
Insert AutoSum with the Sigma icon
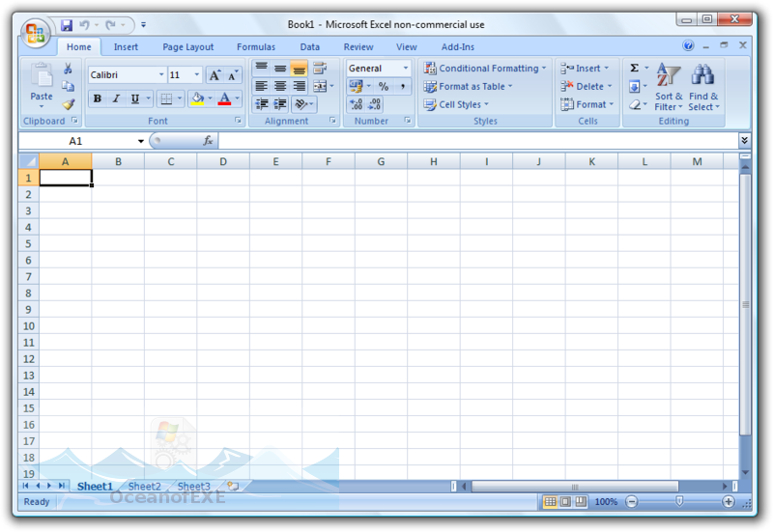(635, 68)
